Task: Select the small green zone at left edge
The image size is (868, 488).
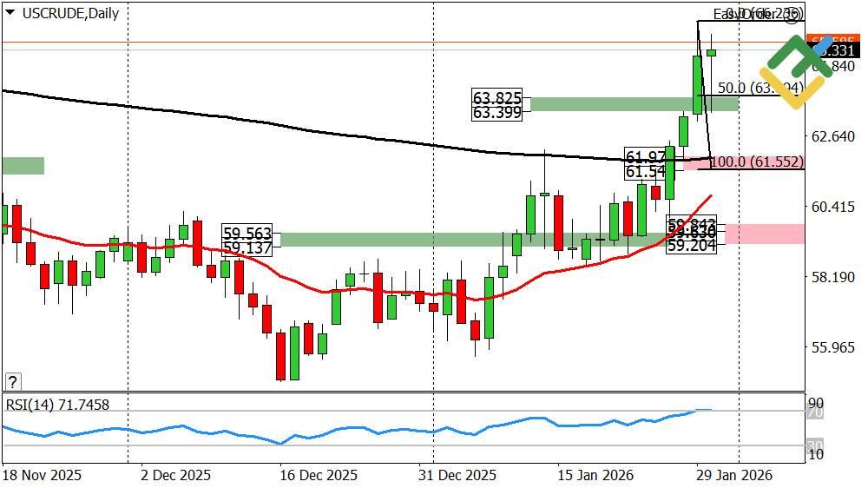Action: [23, 165]
